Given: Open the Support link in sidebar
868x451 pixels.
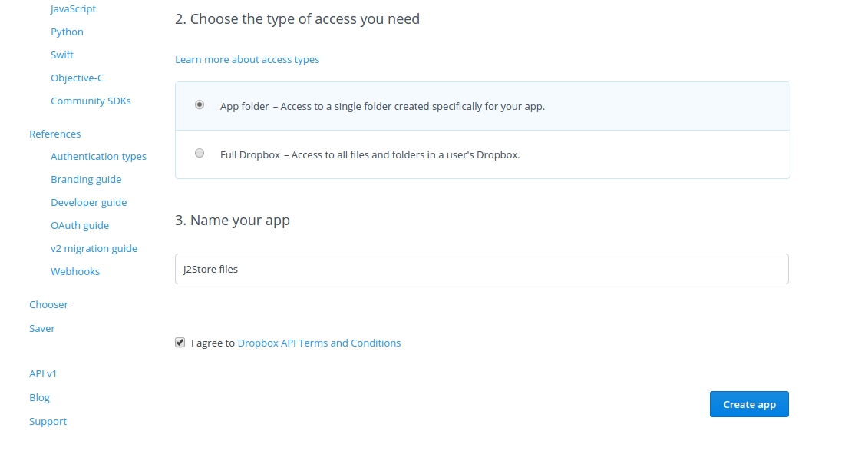Looking at the screenshot, I should tap(48, 421).
